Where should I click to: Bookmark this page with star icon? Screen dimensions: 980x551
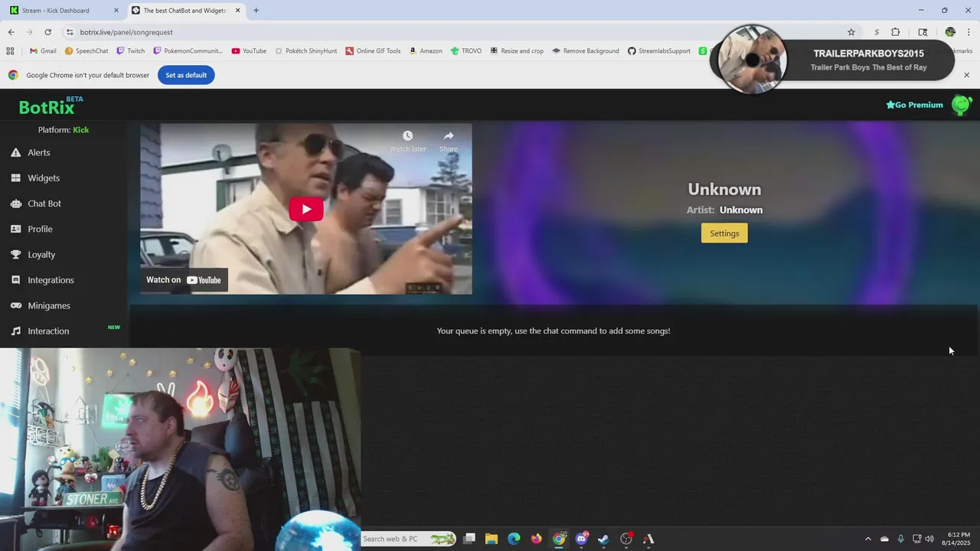coord(851,32)
